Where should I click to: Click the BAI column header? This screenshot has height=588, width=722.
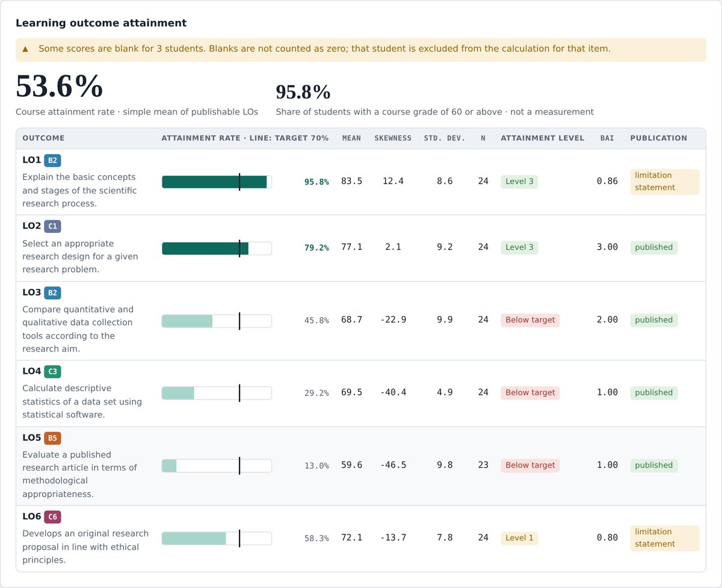click(607, 138)
